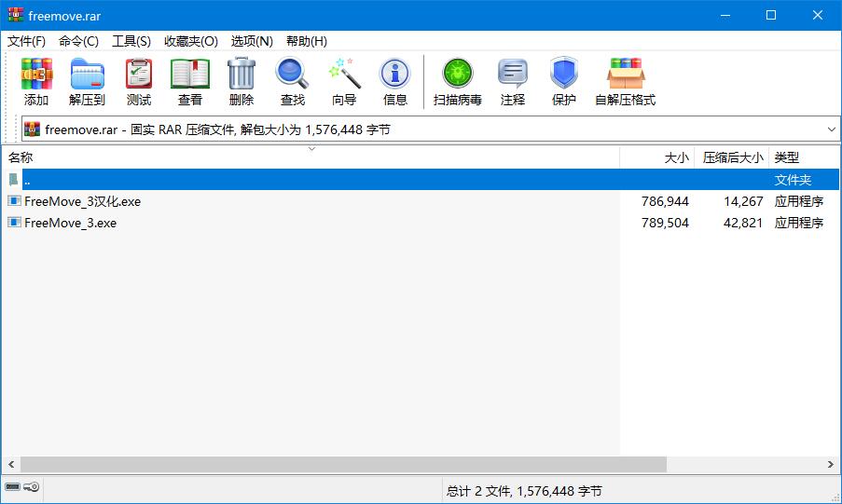Show archive 信息 (Info)
The height and width of the screenshot is (504, 842).
pos(395,82)
